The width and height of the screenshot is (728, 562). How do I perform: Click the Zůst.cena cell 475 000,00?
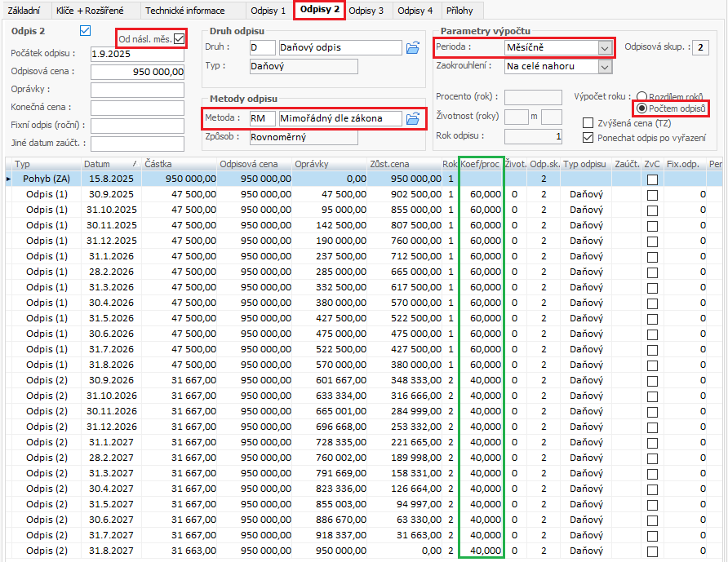404,334
